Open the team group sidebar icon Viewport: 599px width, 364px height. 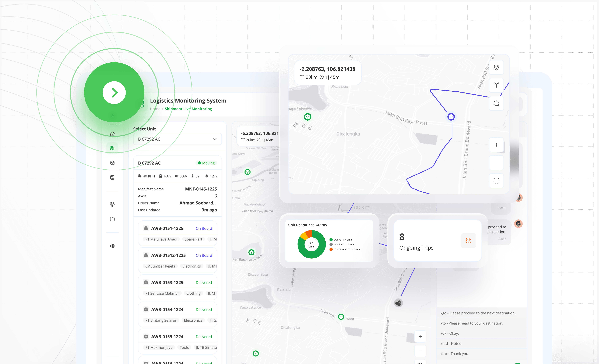pos(112,204)
